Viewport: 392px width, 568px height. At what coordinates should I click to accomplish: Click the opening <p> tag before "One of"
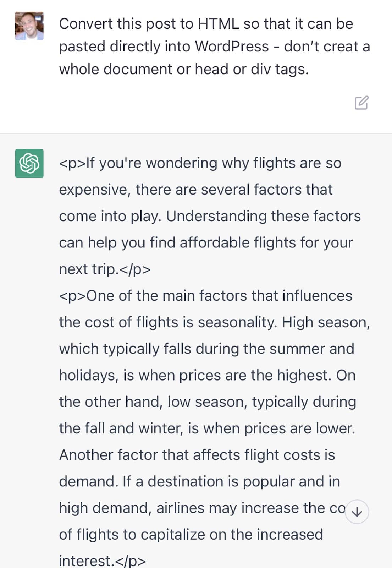[x=72, y=296]
